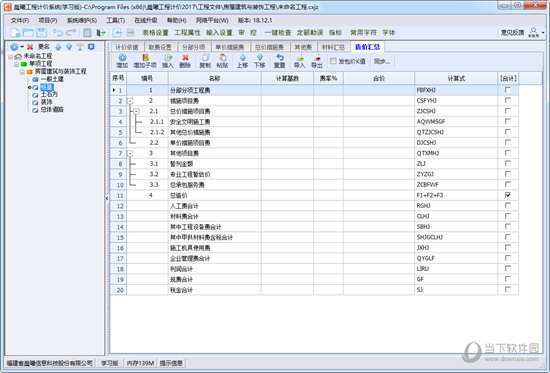Open the 帮助(H) menu
This screenshot has height=373, width=550.
point(177,20)
